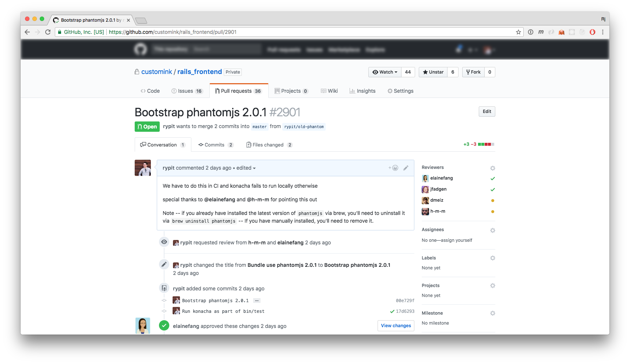Click @elainefang mention in comment
Viewport: 630px width, 364px height.
(220, 199)
